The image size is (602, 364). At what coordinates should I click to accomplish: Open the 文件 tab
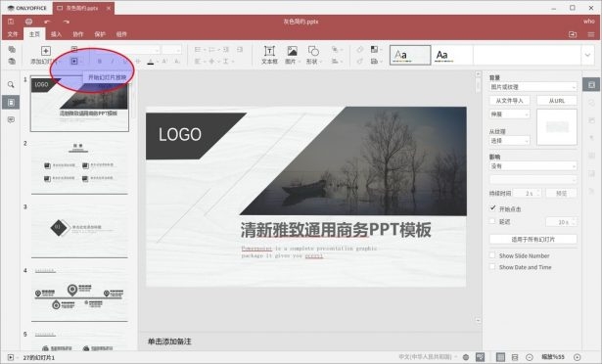pyautogui.click(x=13, y=34)
